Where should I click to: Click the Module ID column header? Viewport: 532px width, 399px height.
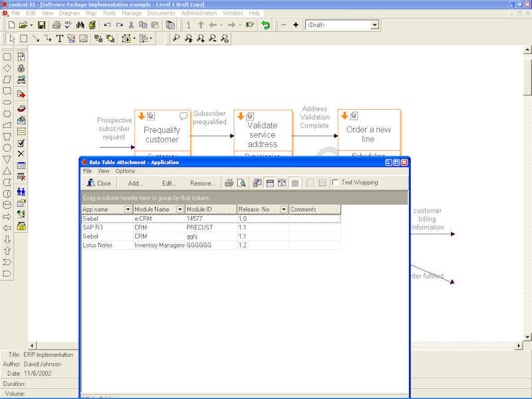point(211,209)
